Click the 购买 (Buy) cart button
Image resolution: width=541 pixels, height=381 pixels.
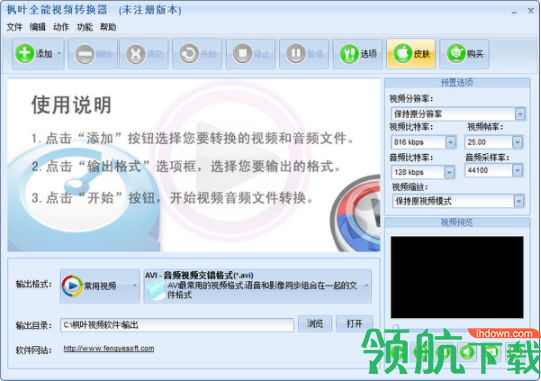pyautogui.click(x=464, y=54)
